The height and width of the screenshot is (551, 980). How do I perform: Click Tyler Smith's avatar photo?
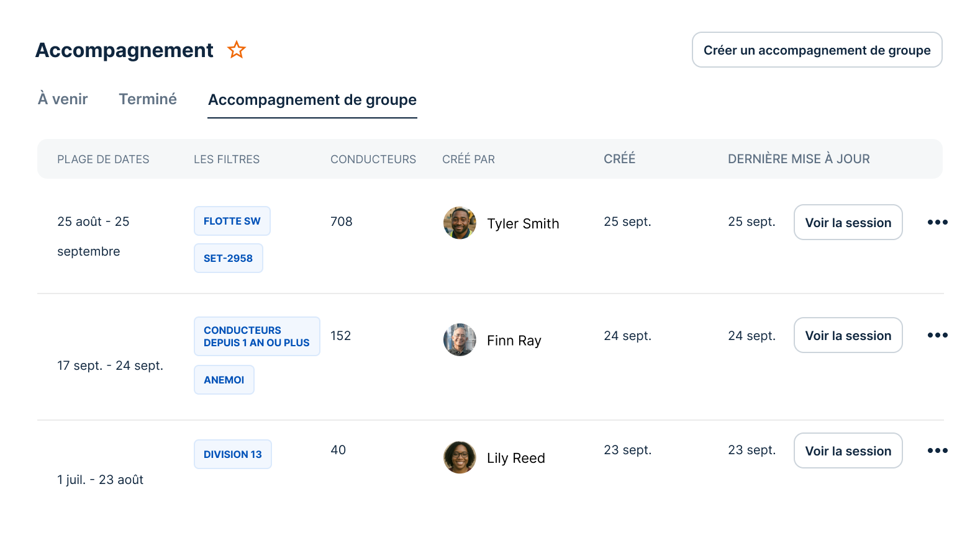pyautogui.click(x=460, y=223)
